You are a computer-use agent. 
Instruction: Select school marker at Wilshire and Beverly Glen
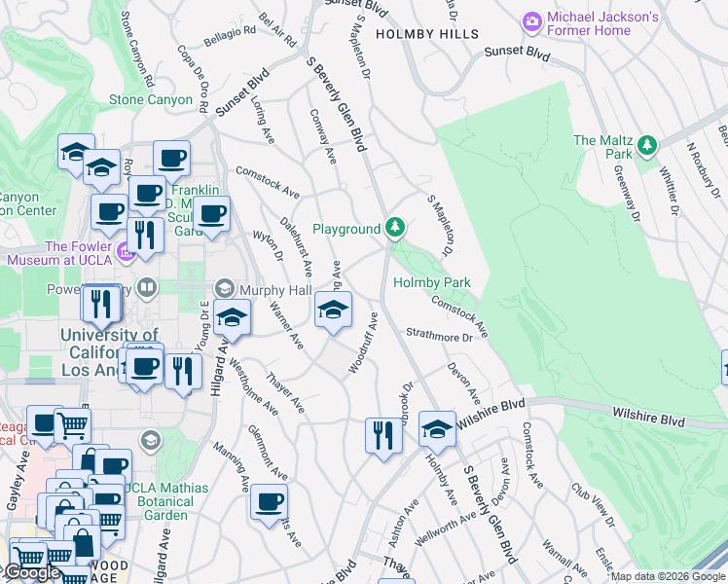point(437,432)
